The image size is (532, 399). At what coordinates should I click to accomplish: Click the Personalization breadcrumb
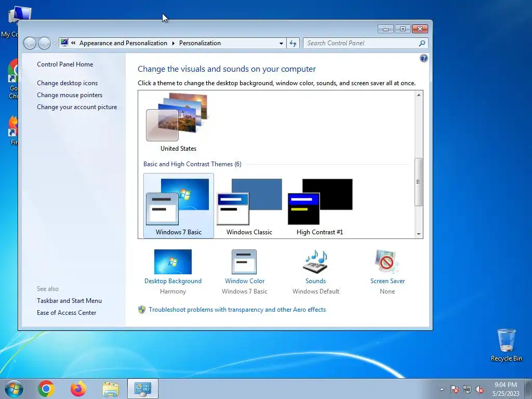(200, 43)
